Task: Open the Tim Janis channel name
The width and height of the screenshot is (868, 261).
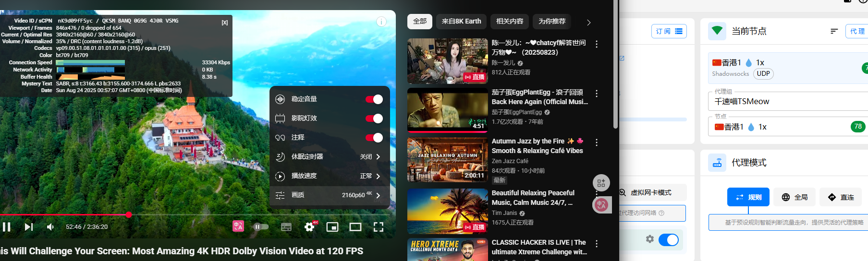Action: pos(504,213)
